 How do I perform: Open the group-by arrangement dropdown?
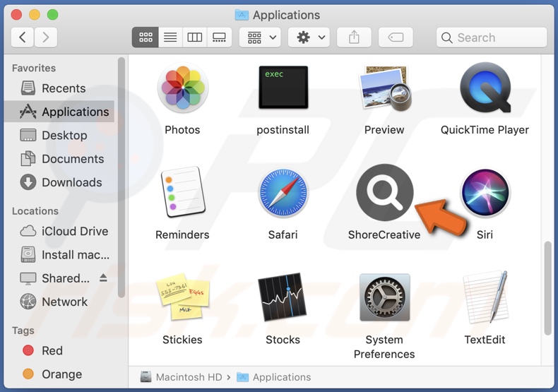tap(260, 37)
